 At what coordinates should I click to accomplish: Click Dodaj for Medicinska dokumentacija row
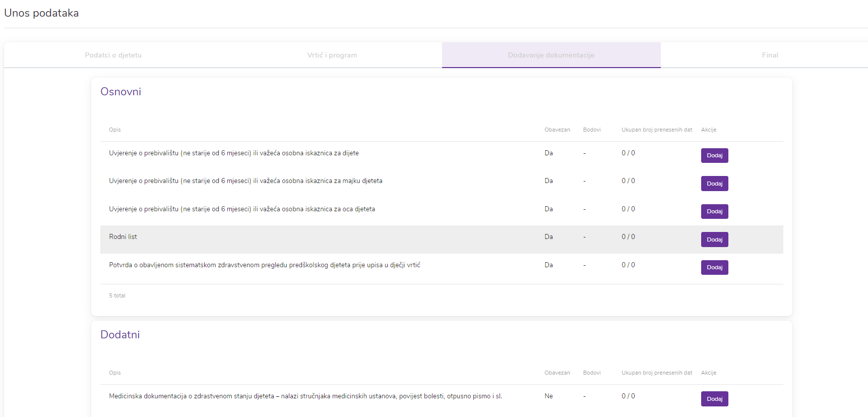coord(714,399)
